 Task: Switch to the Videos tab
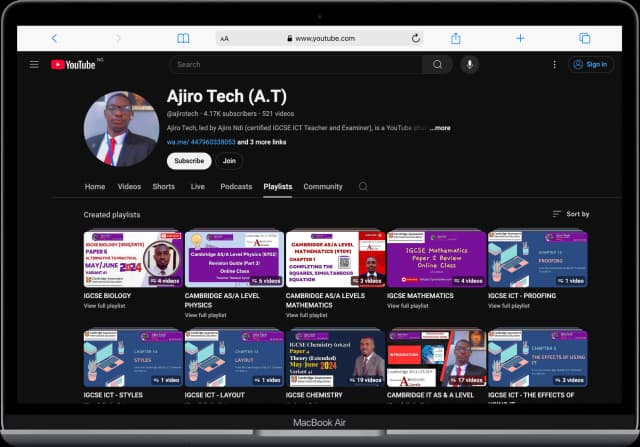pyautogui.click(x=129, y=187)
